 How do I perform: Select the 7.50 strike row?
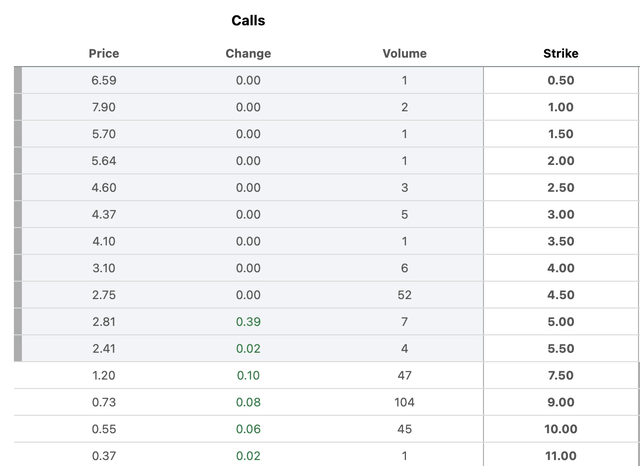click(560, 375)
